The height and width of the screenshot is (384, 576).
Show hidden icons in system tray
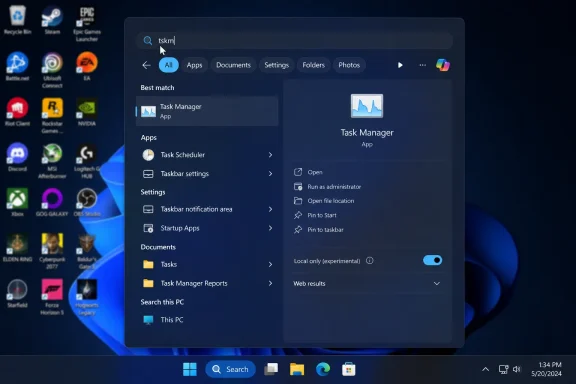pos(485,369)
